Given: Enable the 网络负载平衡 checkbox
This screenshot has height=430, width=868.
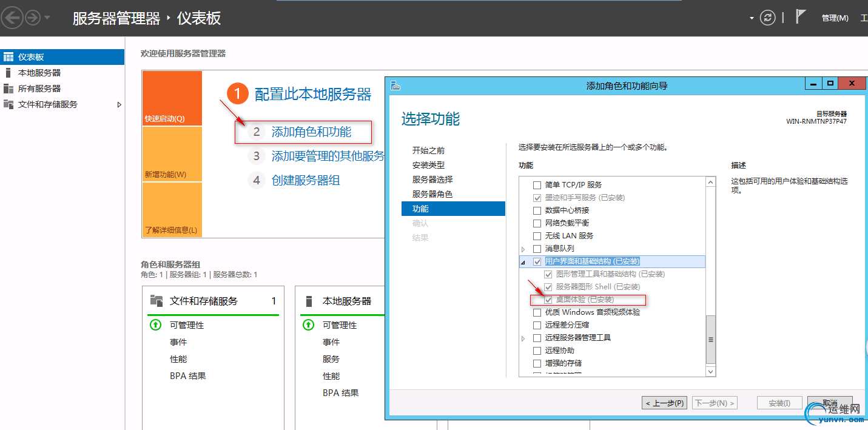Looking at the screenshot, I should click(537, 223).
